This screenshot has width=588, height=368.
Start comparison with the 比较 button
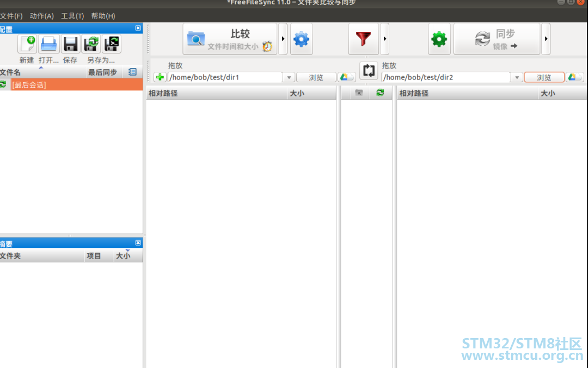(230, 39)
